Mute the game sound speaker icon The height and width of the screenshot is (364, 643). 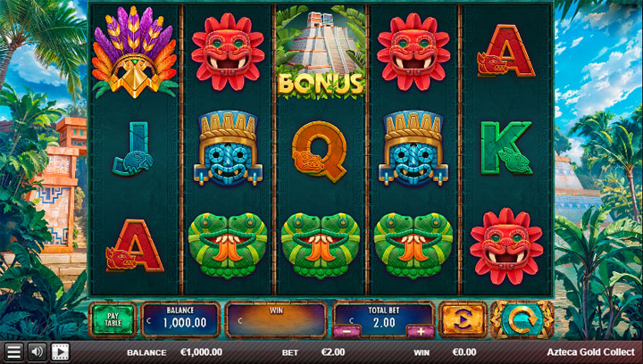click(x=37, y=352)
